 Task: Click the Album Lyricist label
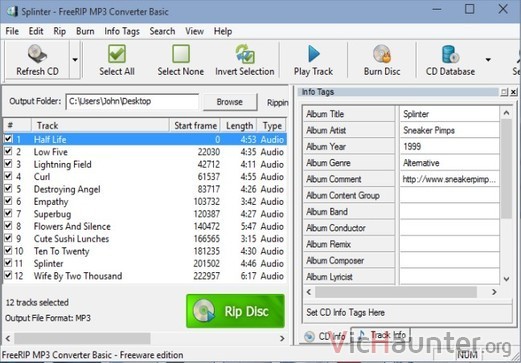point(329,277)
